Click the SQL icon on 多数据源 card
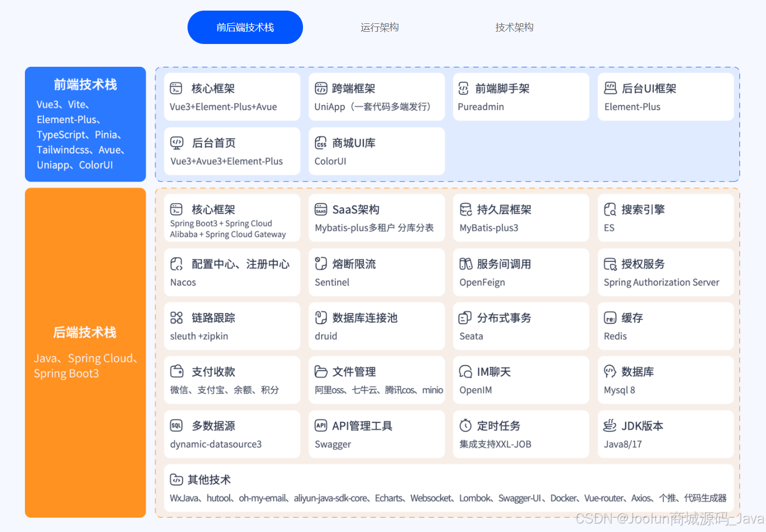The width and height of the screenshot is (766, 532). [x=176, y=425]
